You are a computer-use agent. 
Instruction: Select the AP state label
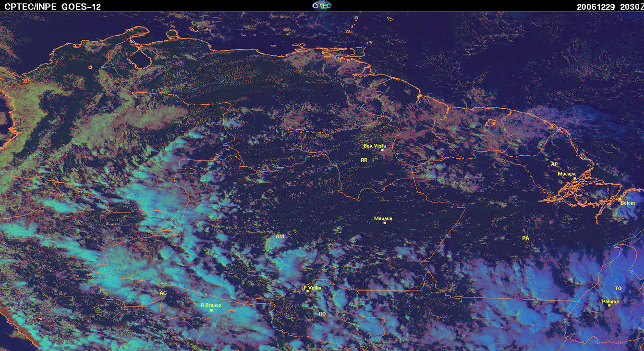coord(554,164)
